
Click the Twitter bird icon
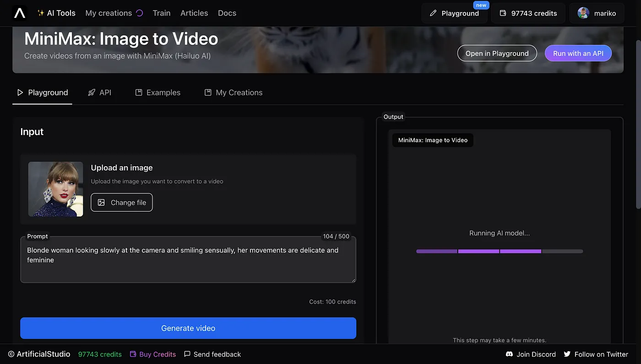[x=567, y=354]
